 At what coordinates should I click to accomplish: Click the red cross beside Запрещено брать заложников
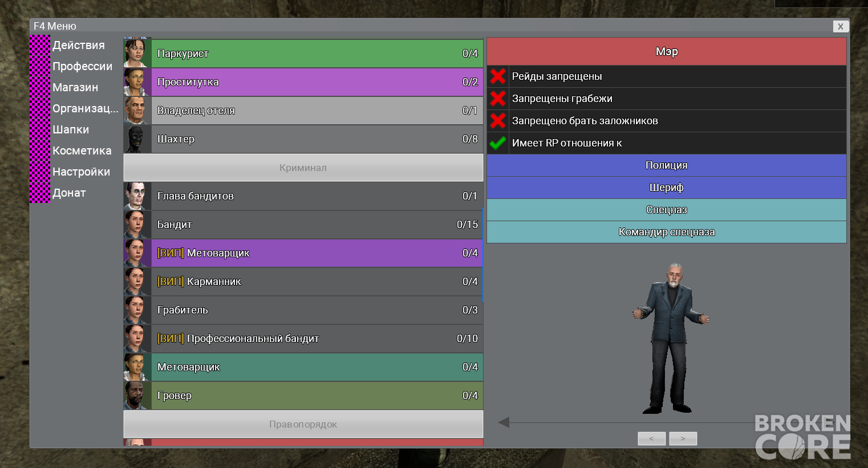[x=498, y=121]
